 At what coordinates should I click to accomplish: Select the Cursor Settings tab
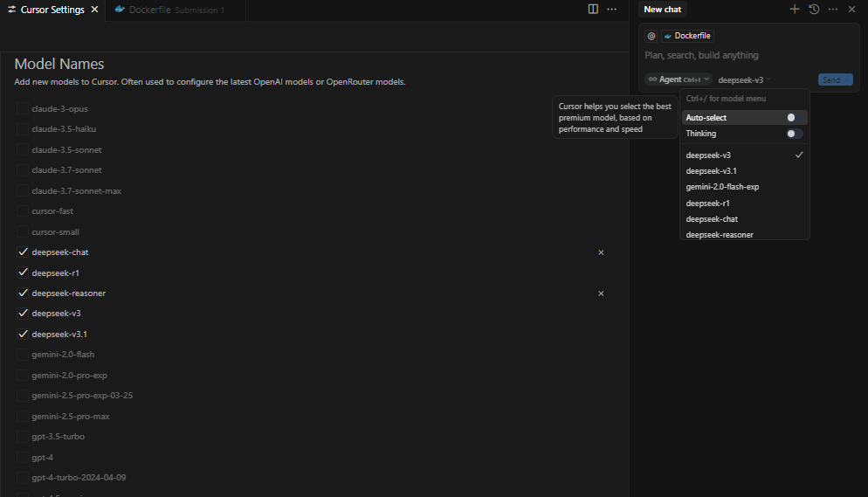pos(52,10)
